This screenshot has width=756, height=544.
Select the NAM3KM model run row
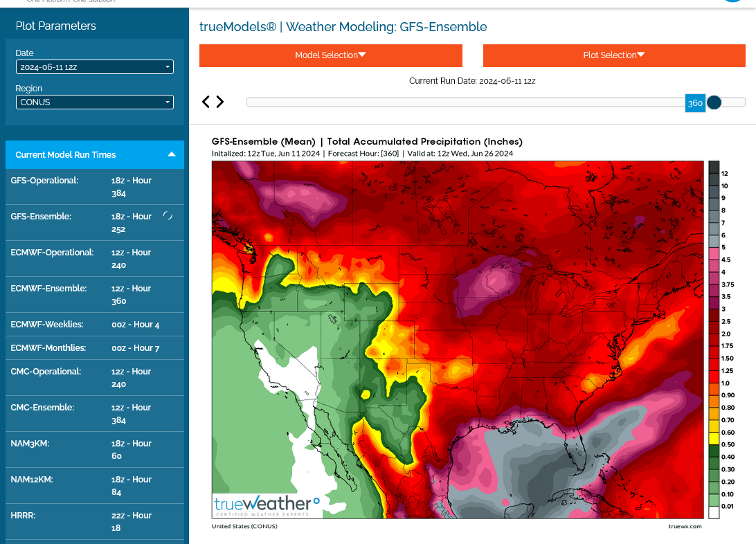[x=94, y=450]
